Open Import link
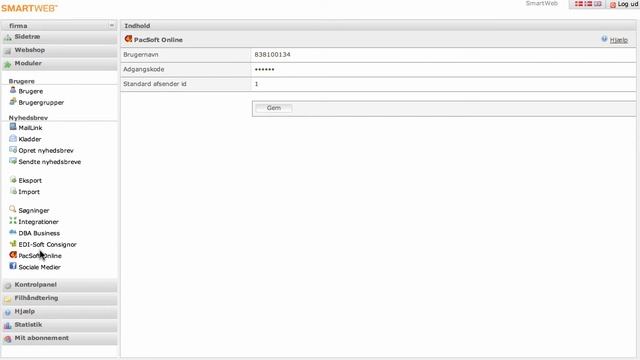The height and width of the screenshot is (360, 640). tap(29, 192)
